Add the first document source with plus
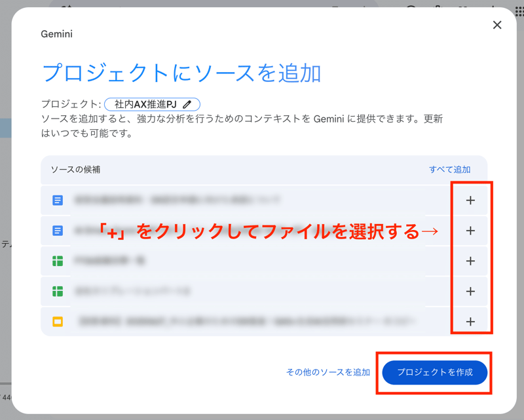This screenshot has width=524, height=420. (470, 200)
